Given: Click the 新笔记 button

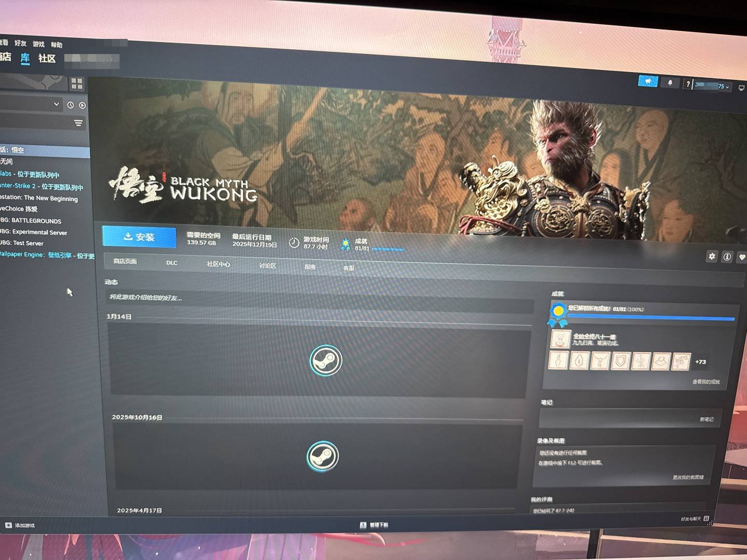Looking at the screenshot, I should (706, 419).
